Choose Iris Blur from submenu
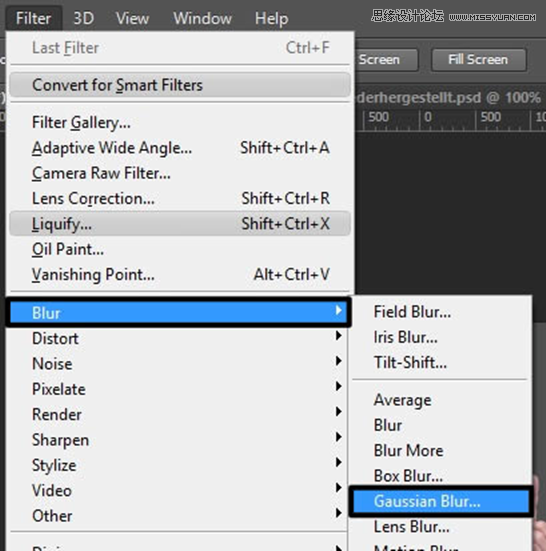Image resolution: width=546 pixels, height=551 pixels. tap(441, 337)
